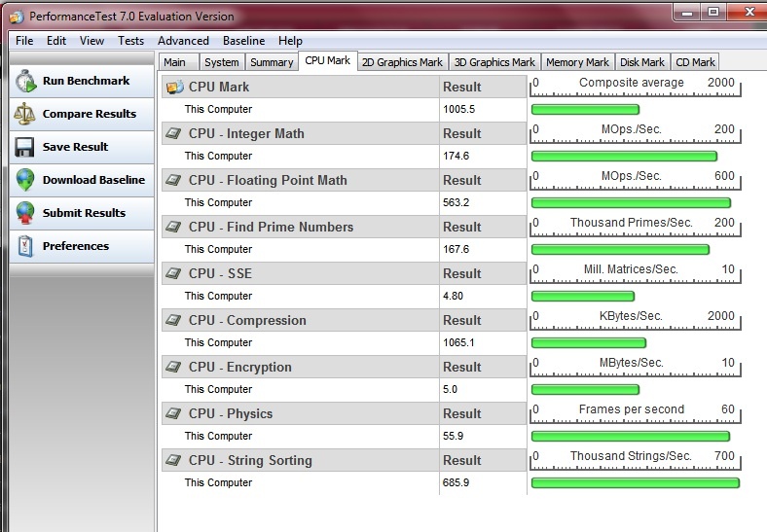
Task: Click the CPU Mark header icon
Action: pyautogui.click(x=174, y=87)
